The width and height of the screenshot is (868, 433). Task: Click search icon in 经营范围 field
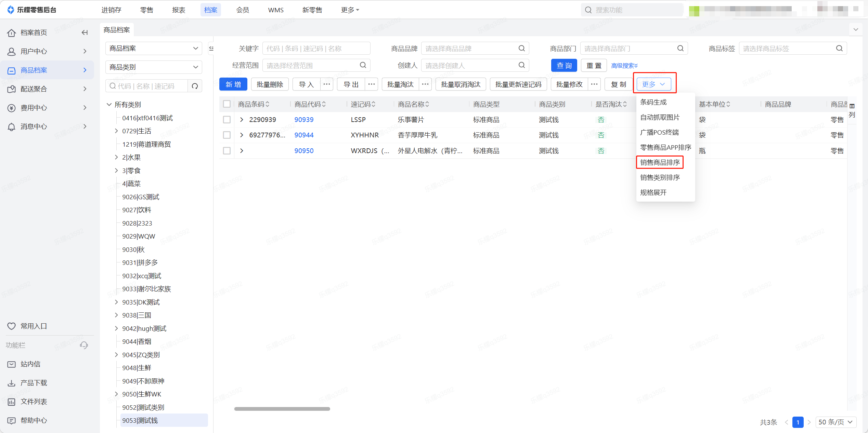click(363, 65)
